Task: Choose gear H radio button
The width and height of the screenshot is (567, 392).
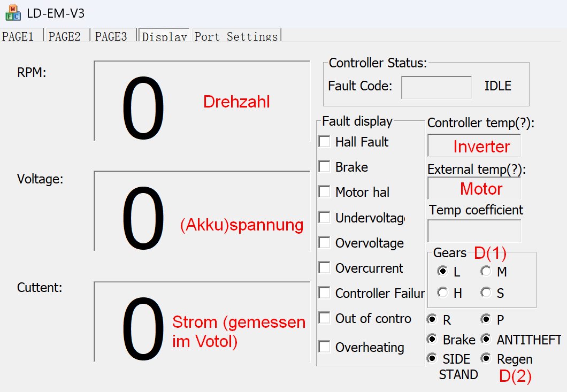Action: point(442,292)
